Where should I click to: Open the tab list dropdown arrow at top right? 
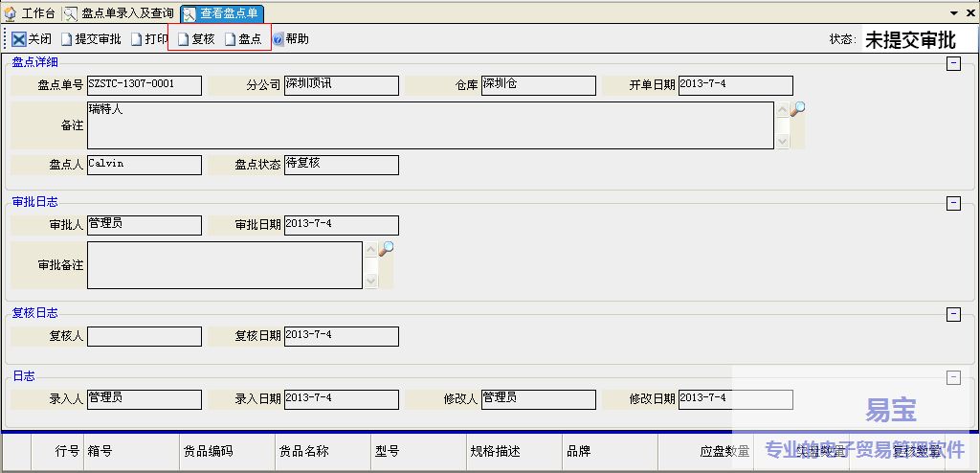[953, 13]
